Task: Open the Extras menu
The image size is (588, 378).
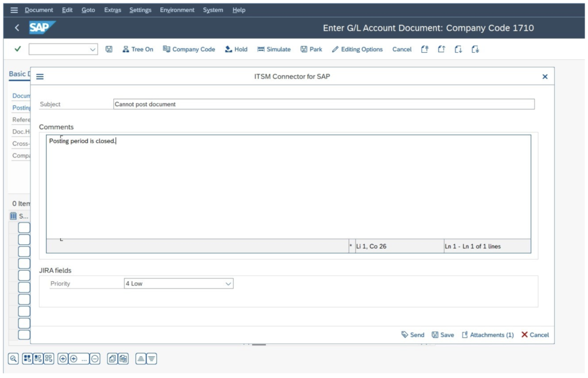Action: [113, 10]
